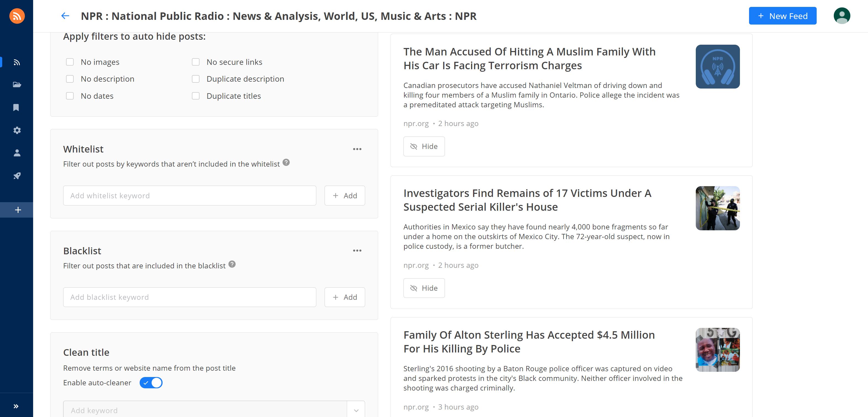Screen dimensions: 868x417
Task: Hide the Serial Killer's House post
Action: (x=424, y=288)
